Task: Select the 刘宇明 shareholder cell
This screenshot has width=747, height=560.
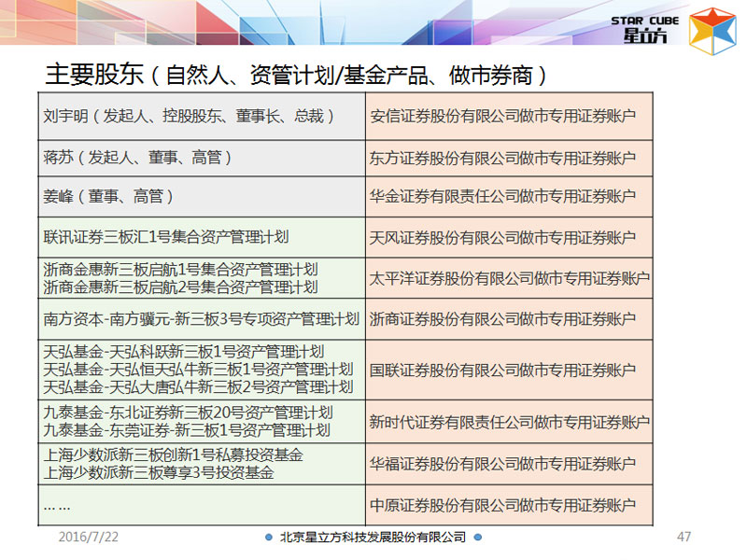Action: 189,117
